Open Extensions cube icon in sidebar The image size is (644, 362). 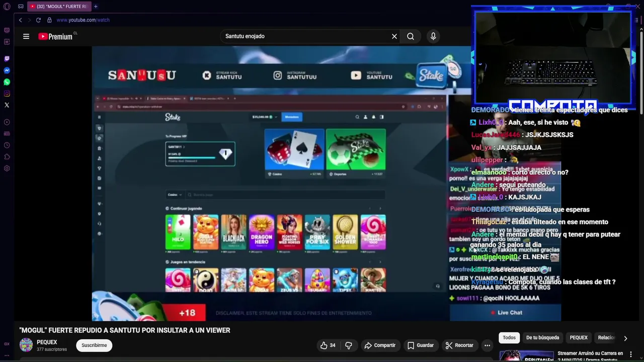click(x=7, y=157)
